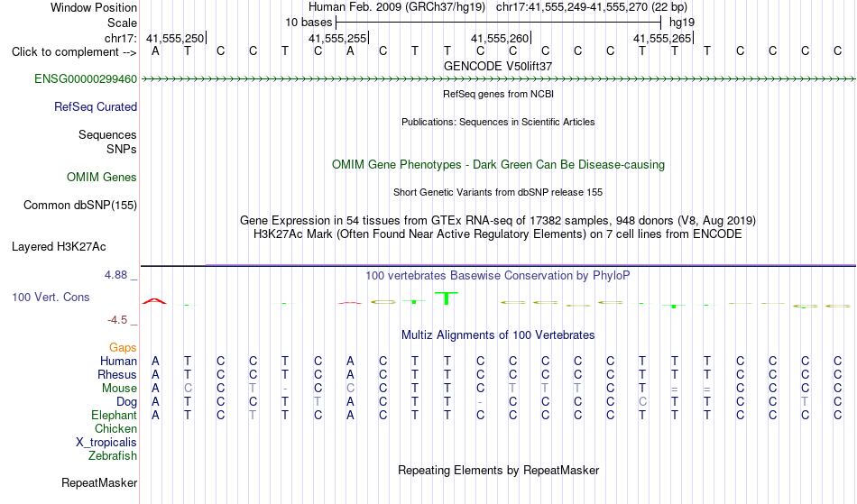Select the Rhesus species row label
Screen dimensions: 857x504
pyautogui.click(x=117, y=374)
